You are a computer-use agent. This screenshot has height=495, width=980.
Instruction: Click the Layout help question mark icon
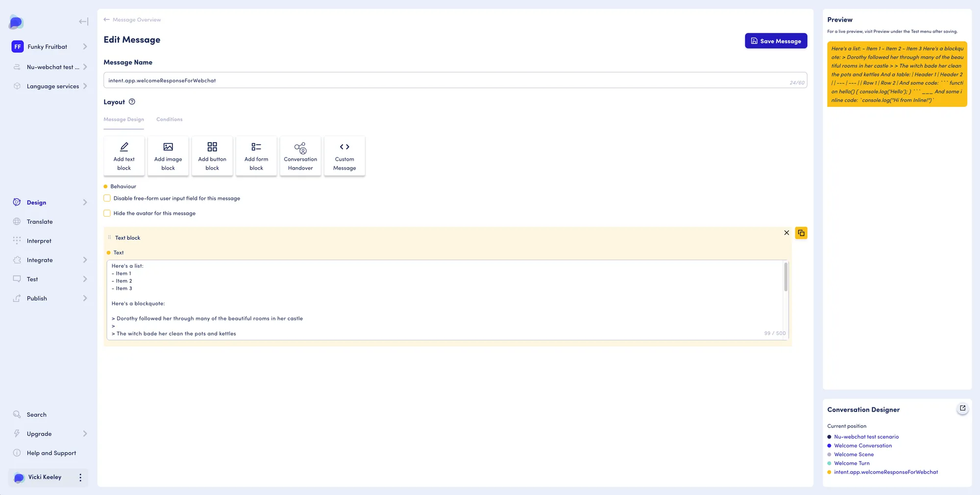tap(132, 102)
